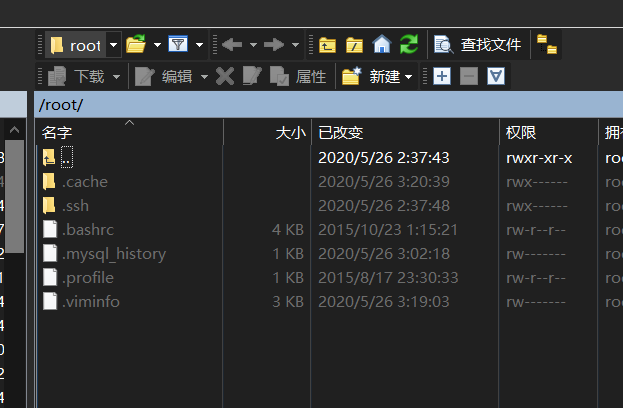Click the .ssh folder icon
Screen dimensions: 623x408
pyautogui.click(x=49, y=205)
